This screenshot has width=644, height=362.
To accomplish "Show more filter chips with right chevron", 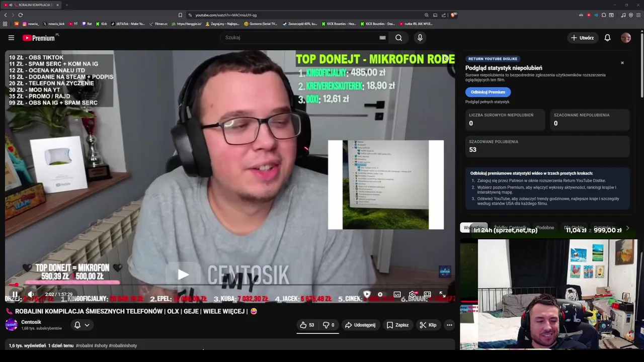I will [x=627, y=228].
